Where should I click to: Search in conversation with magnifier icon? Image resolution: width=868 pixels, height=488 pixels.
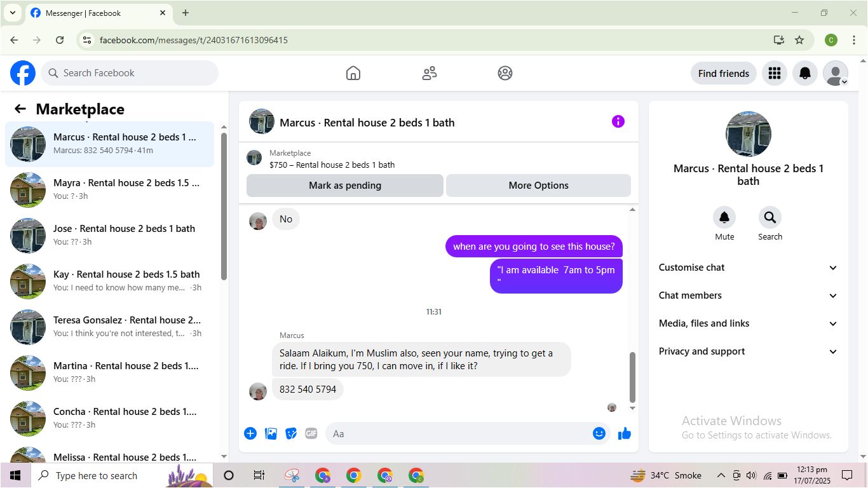click(770, 218)
